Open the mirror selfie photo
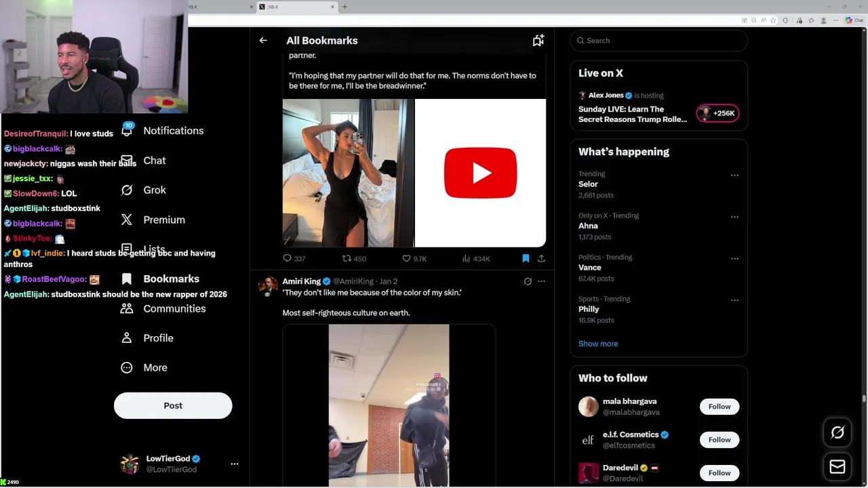This screenshot has height=488, width=868. click(348, 173)
